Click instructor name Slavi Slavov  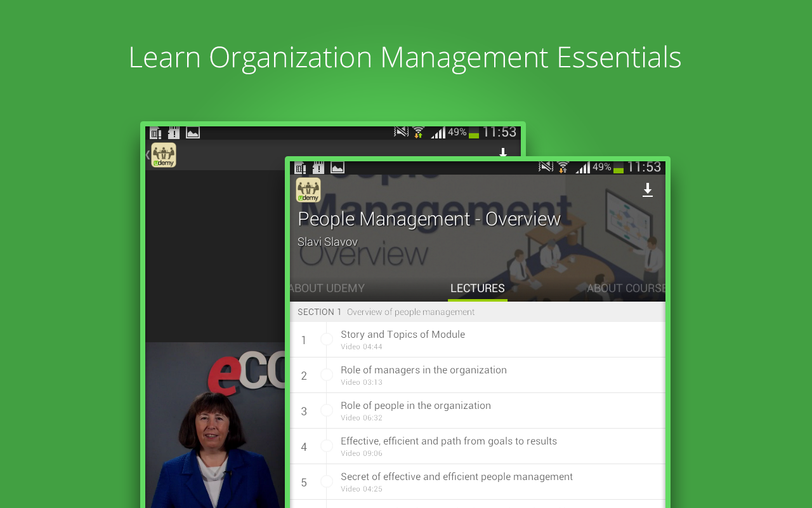(327, 242)
